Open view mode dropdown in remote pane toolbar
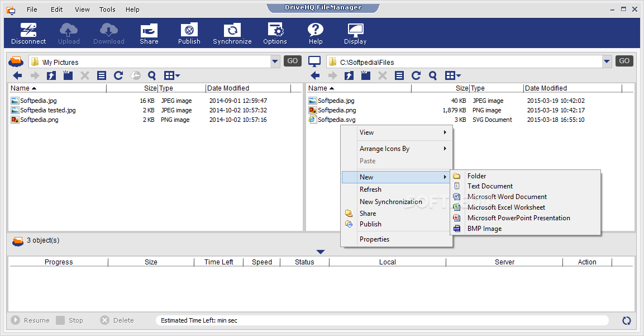The image size is (644, 336). click(x=172, y=75)
